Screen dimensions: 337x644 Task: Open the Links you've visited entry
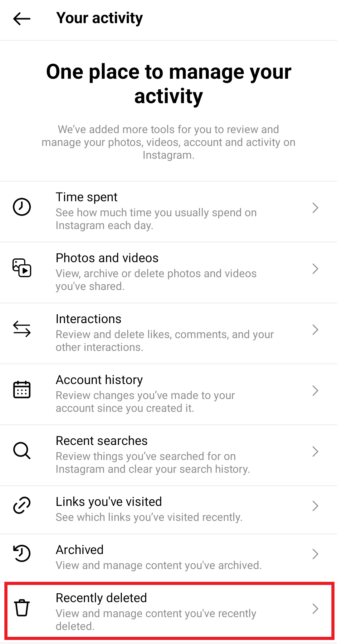tap(168, 510)
